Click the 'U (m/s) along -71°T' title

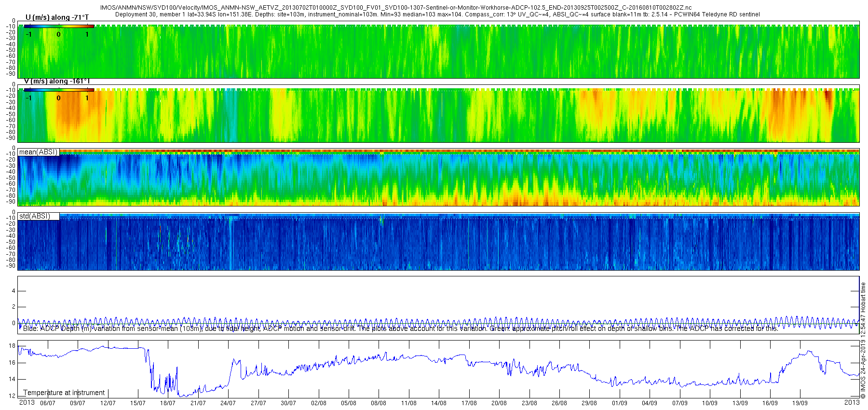(x=57, y=17)
